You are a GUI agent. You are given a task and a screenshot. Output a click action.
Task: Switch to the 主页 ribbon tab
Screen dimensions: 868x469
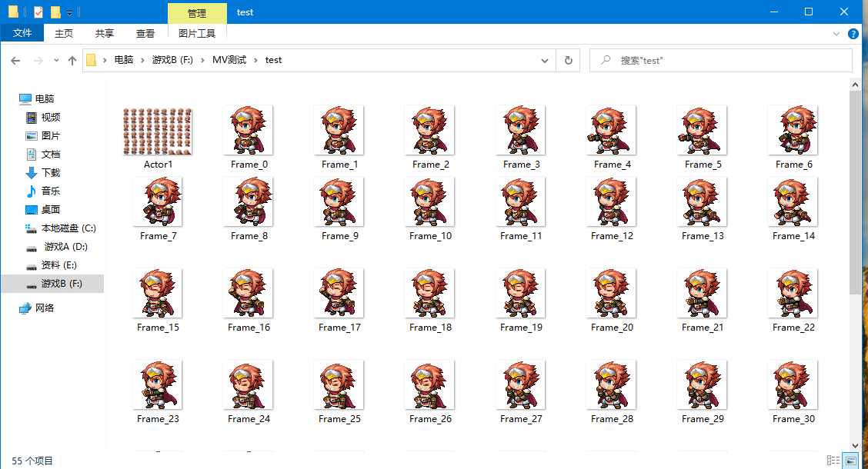pos(64,33)
